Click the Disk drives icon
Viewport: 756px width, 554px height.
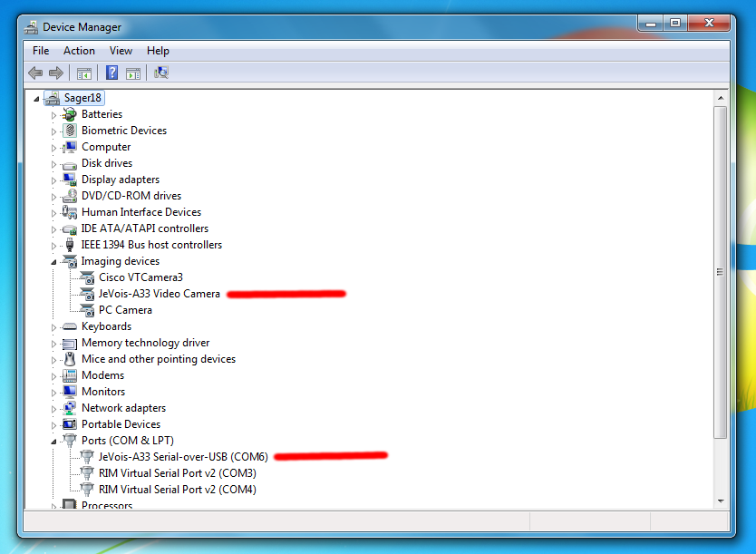pos(70,164)
